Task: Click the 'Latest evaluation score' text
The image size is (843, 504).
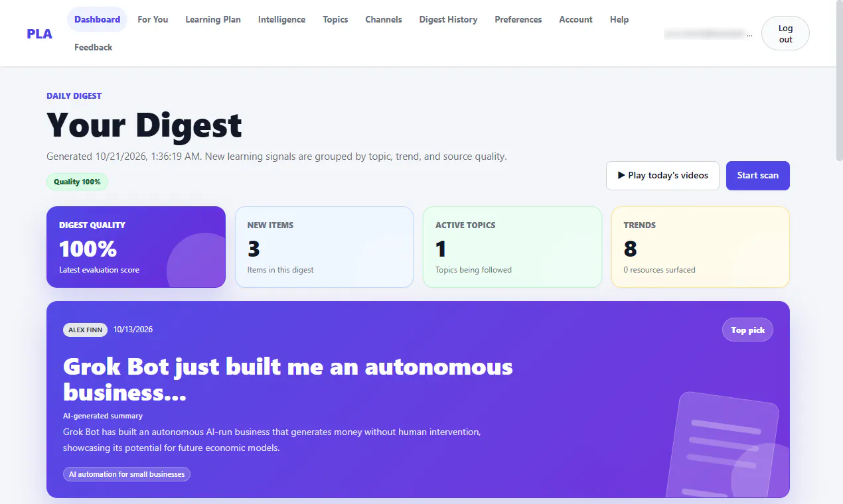Action: (99, 270)
